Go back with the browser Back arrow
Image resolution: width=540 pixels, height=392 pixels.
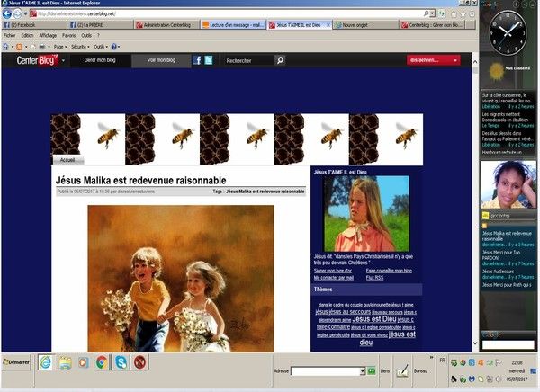tap(6, 13)
